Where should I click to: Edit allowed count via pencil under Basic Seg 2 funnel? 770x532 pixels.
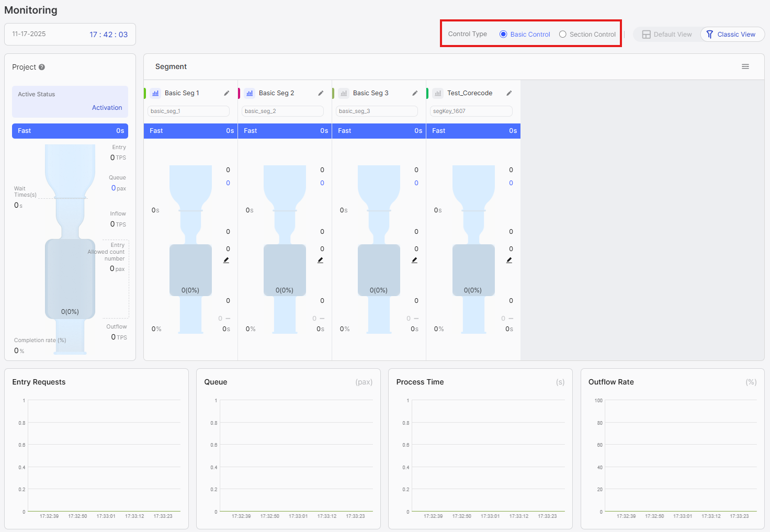point(320,259)
